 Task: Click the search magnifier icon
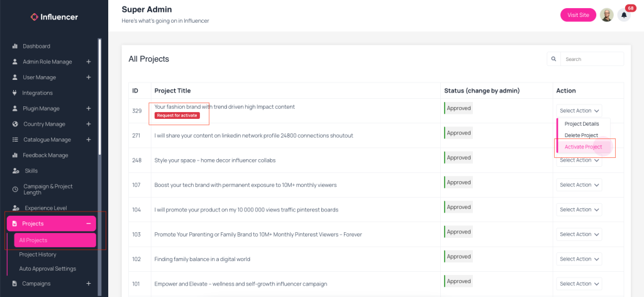click(553, 59)
